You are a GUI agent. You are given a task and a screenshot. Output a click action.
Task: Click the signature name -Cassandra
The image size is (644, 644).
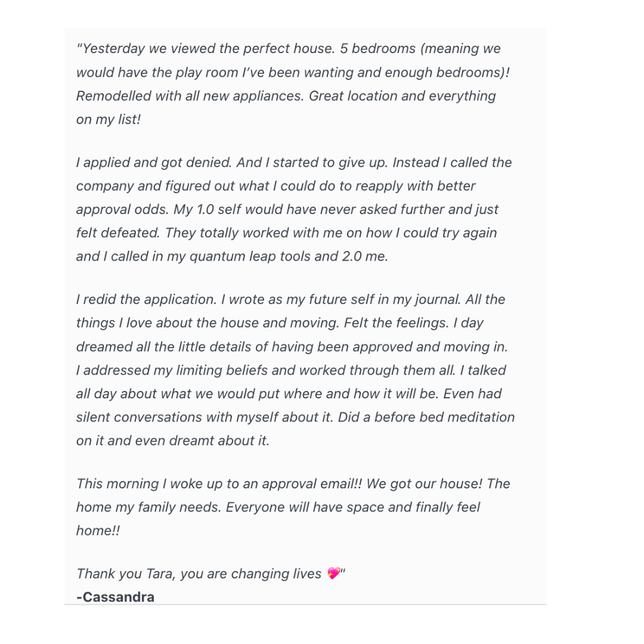[x=116, y=597]
